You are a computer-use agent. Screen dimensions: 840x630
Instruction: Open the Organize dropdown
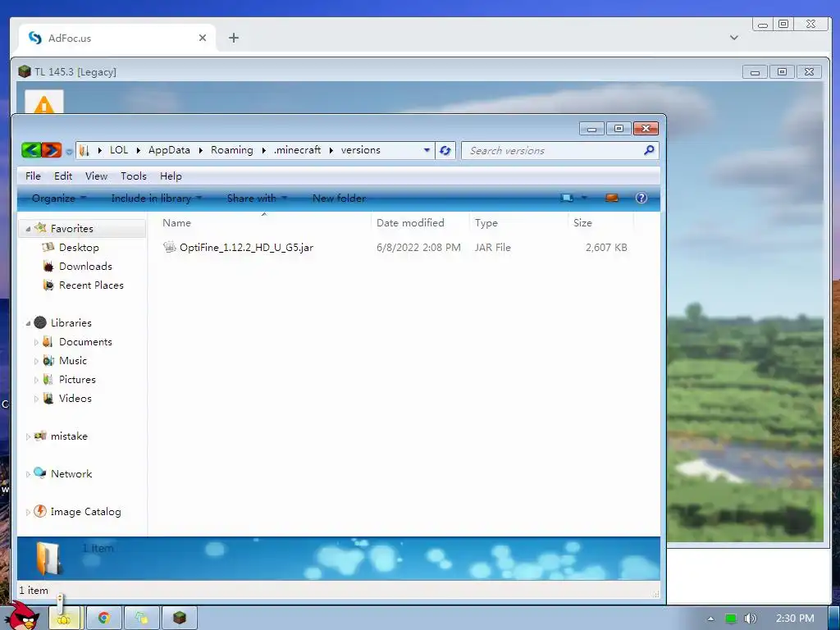pyautogui.click(x=58, y=199)
